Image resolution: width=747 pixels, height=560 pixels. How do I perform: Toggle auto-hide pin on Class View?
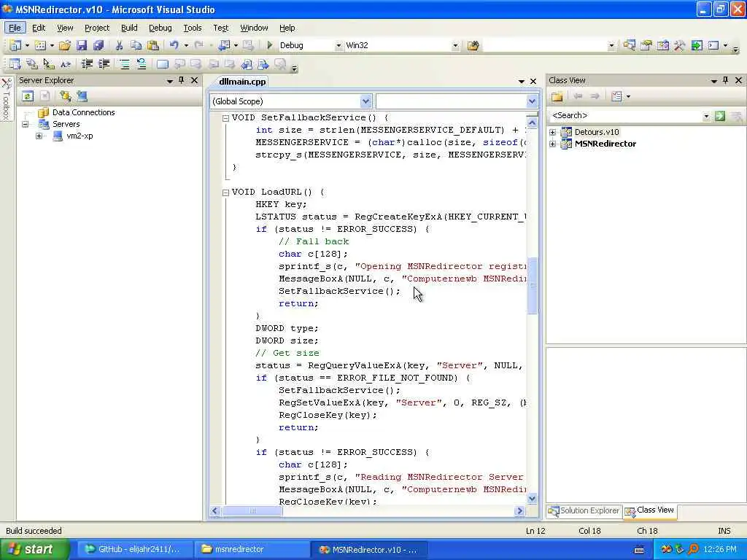(x=726, y=80)
